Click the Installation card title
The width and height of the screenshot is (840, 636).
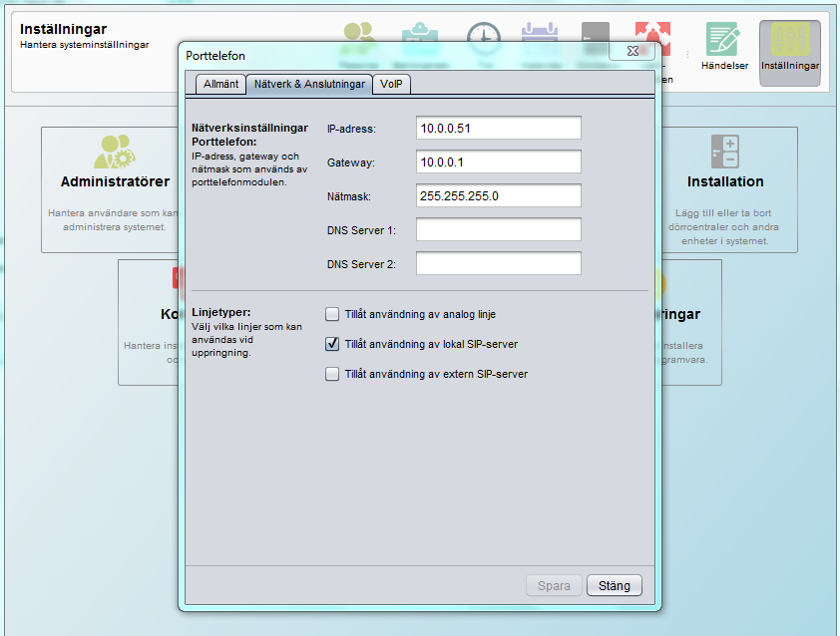pyautogui.click(x=725, y=181)
